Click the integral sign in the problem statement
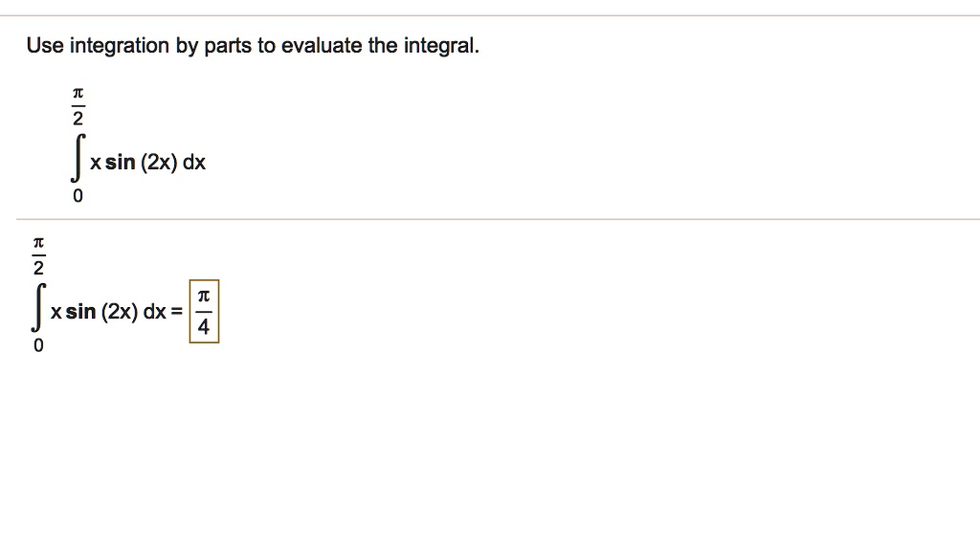Viewport: 980px width, 552px height. tap(78, 163)
